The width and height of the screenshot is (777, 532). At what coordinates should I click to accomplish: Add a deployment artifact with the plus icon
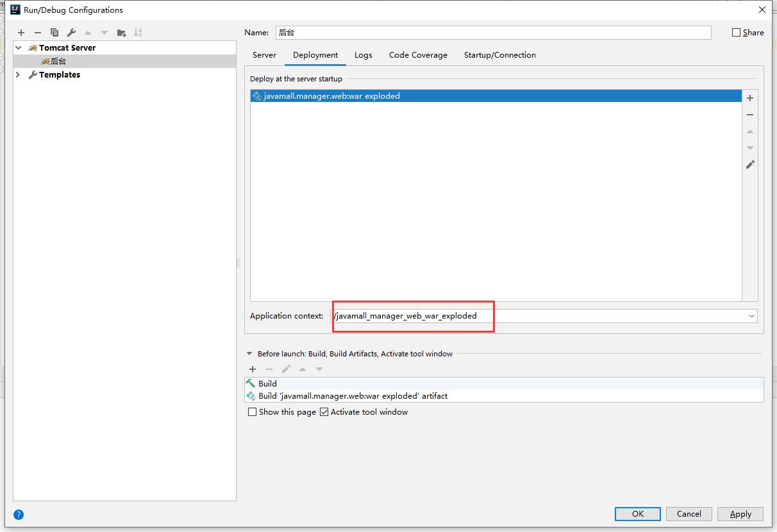(750, 98)
